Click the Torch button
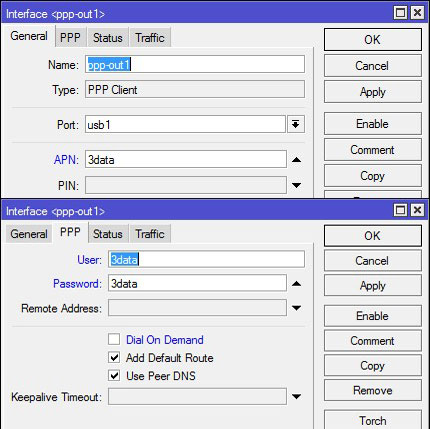This screenshot has height=429, width=430. coord(373,420)
